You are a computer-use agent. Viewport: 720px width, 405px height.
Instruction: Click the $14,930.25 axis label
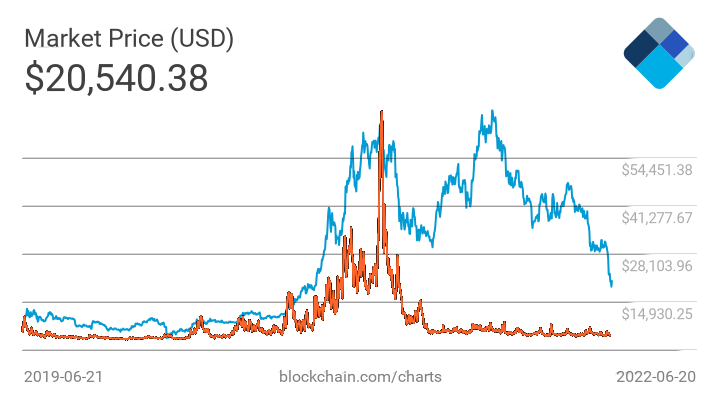tap(656, 314)
